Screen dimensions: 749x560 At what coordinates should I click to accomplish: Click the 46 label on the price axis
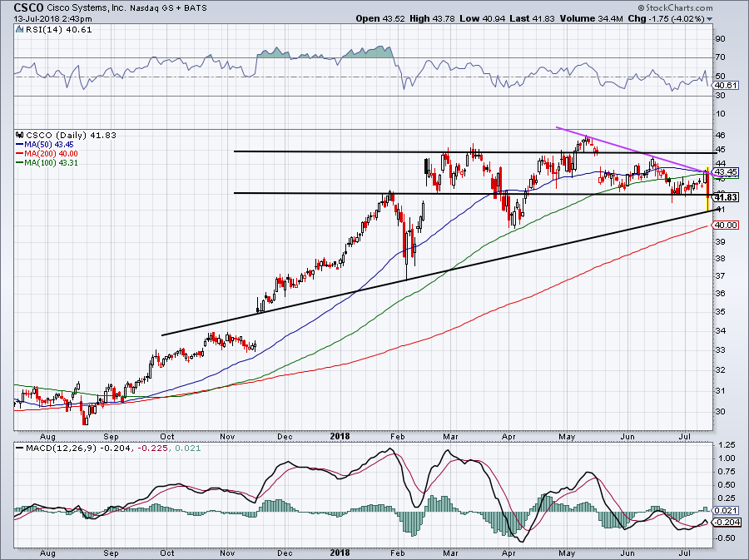point(721,136)
